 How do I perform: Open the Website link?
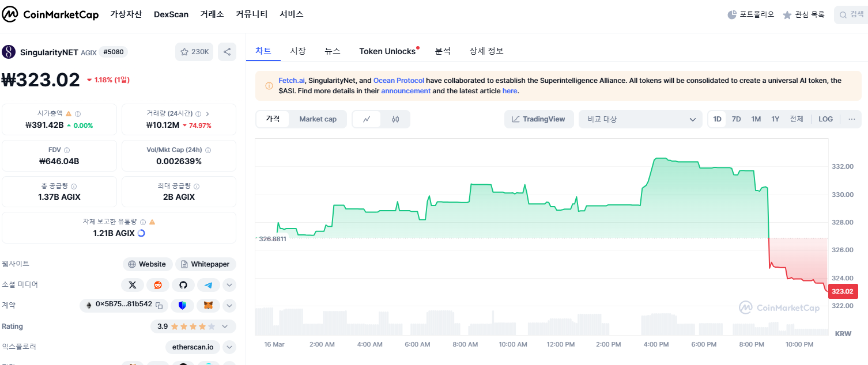147,264
